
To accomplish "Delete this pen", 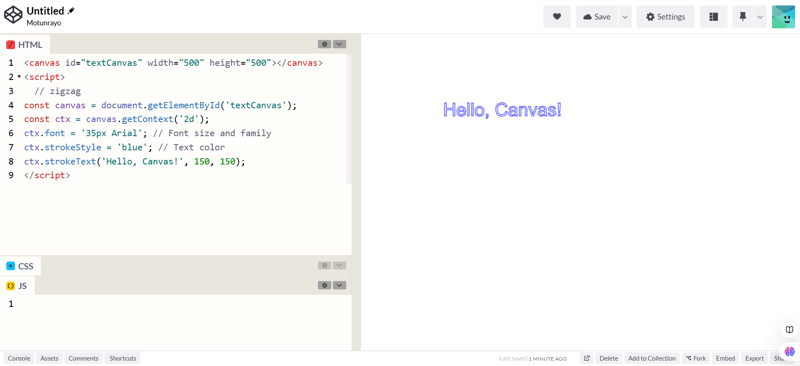I will click(609, 358).
